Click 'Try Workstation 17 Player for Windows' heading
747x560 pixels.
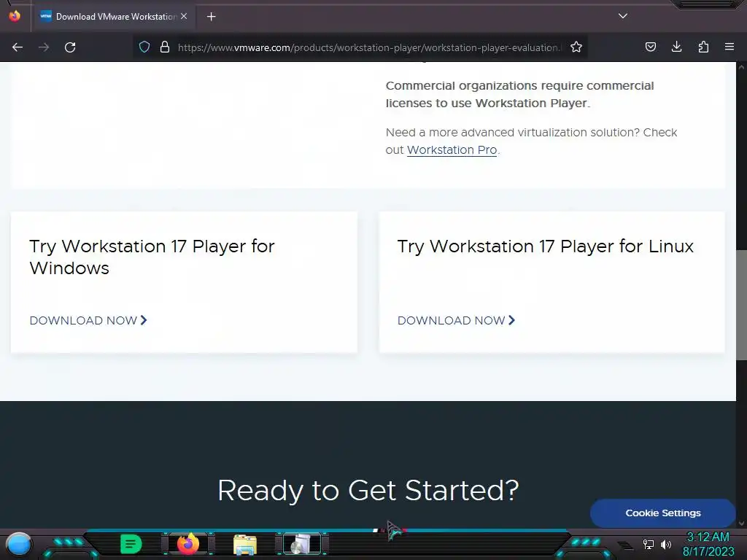pos(152,257)
